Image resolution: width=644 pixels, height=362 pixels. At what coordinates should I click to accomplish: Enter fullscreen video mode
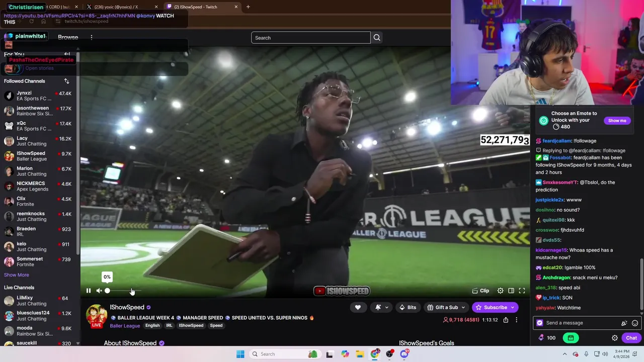point(522,291)
